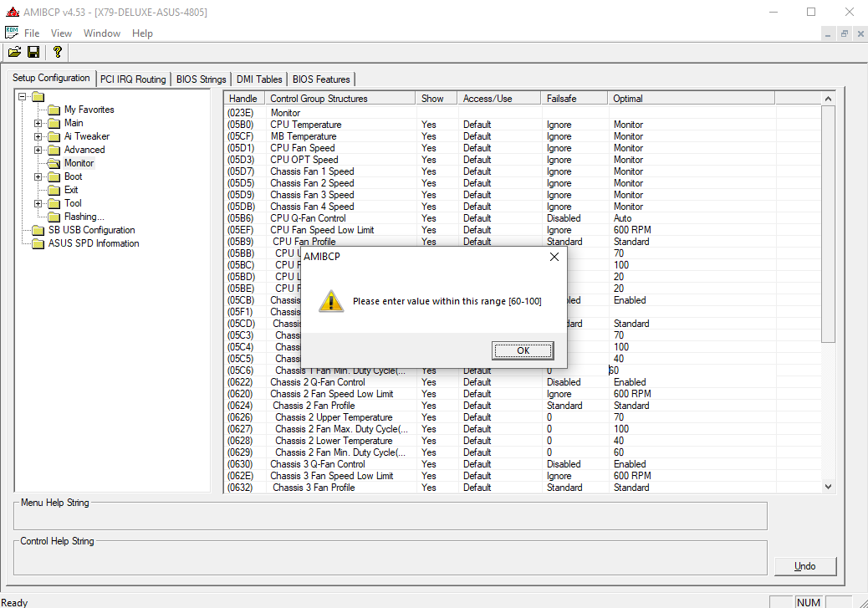This screenshot has width=868, height=608.
Task: Expand the Advanced tree node
Action: [38, 150]
